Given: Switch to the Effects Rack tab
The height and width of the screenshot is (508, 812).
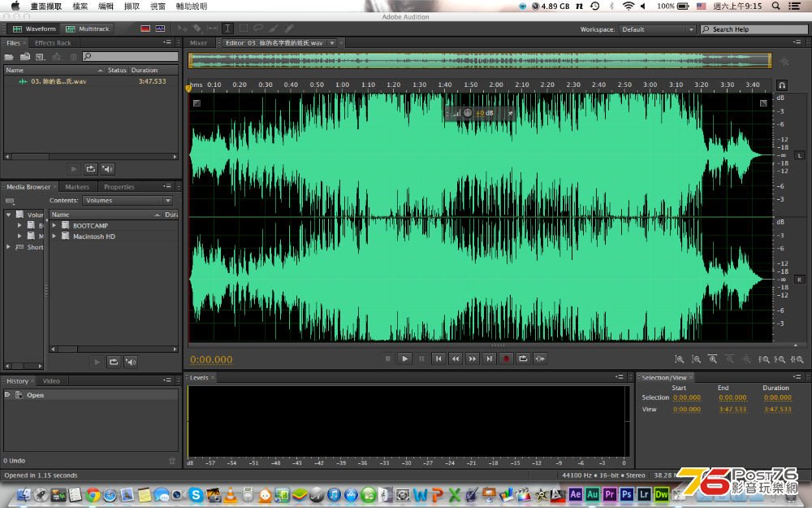Looking at the screenshot, I should click(53, 43).
